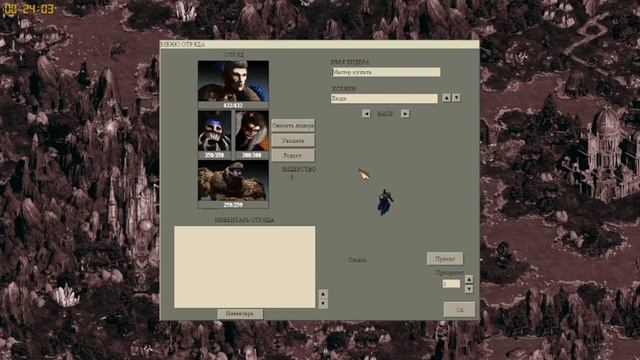Click the owner field showing Люди

(x=384, y=98)
